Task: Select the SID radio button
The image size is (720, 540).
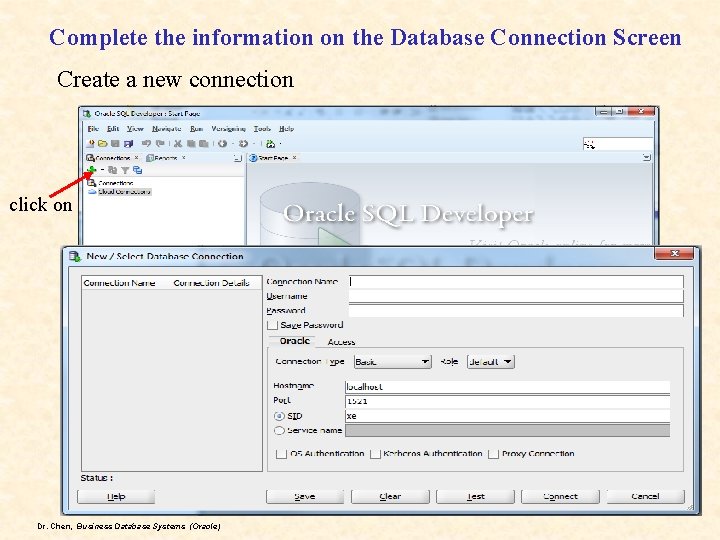Action: [x=279, y=416]
